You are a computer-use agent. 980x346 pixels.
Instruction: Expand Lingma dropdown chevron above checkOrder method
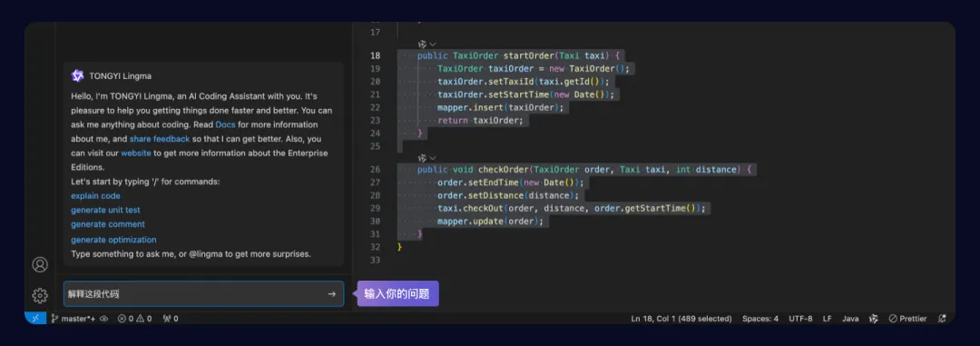(433, 158)
